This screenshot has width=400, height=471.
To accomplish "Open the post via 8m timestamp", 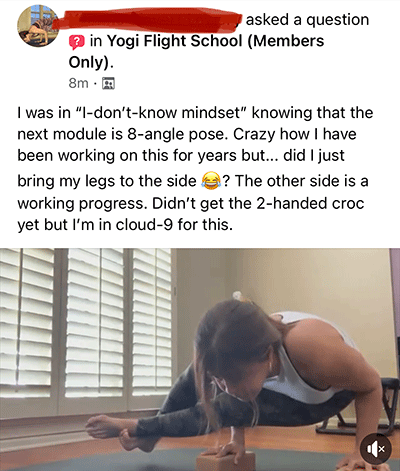I will point(78,83).
